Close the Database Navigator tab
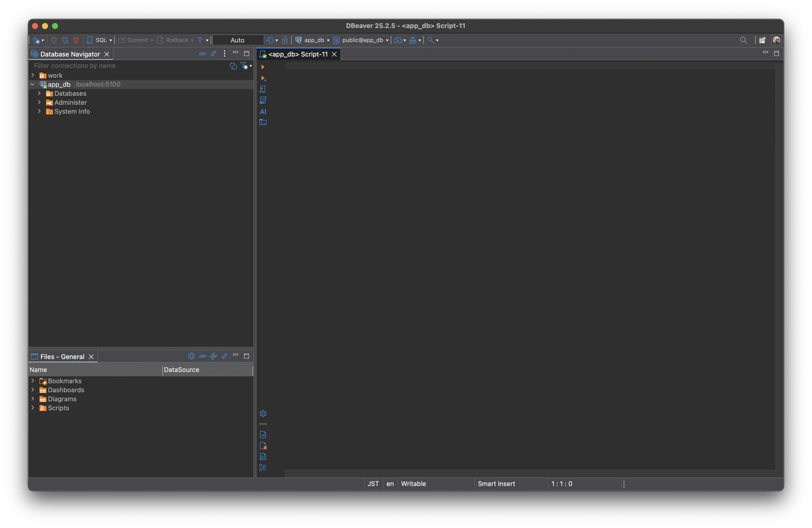 click(x=107, y=54)
